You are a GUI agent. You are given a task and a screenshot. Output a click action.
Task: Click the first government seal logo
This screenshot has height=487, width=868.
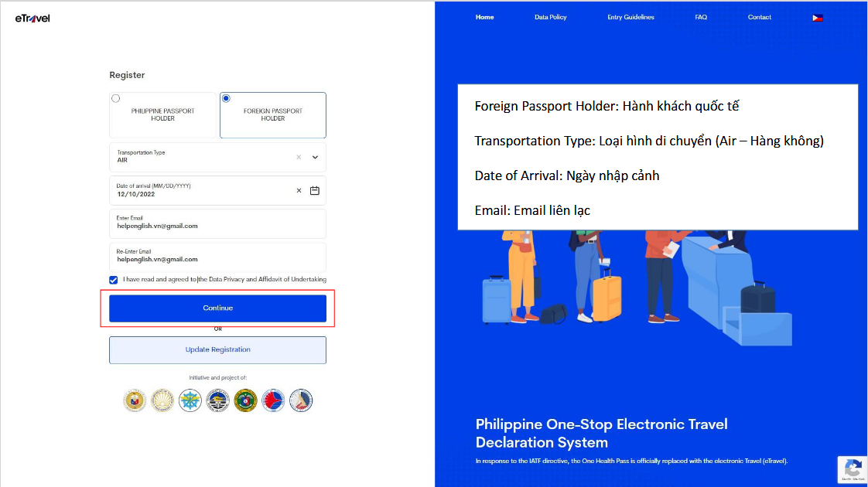point(135,400)
